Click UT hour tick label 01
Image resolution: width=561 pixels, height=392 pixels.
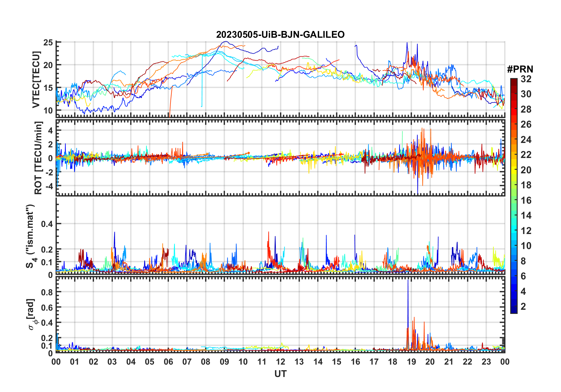point(75,362)
